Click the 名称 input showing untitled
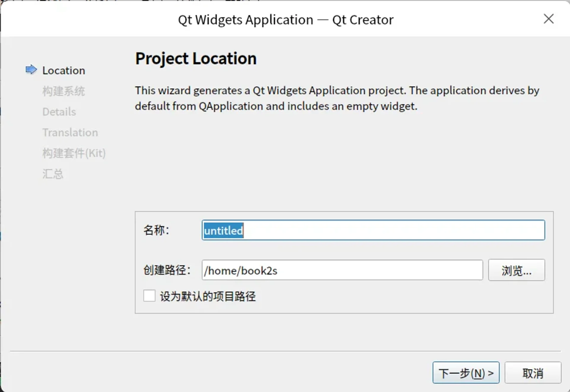570x392 pixels. [373, 230]
